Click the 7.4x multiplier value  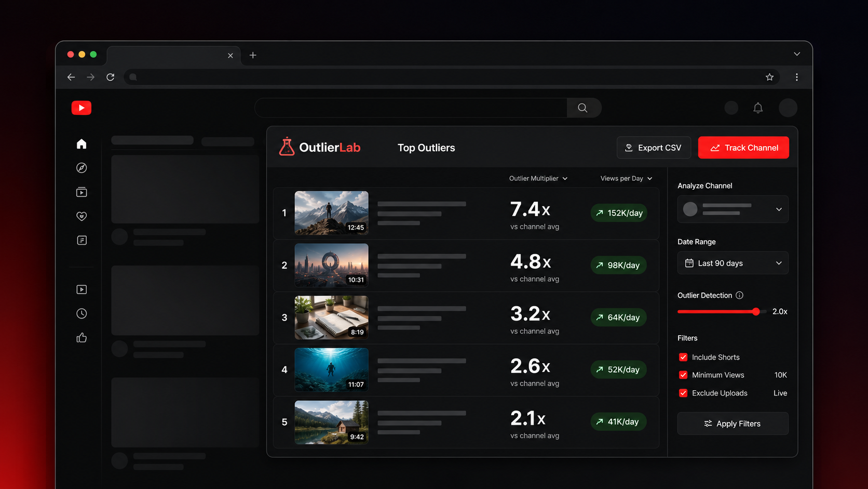pyautogui.click(x=530, y=209)
